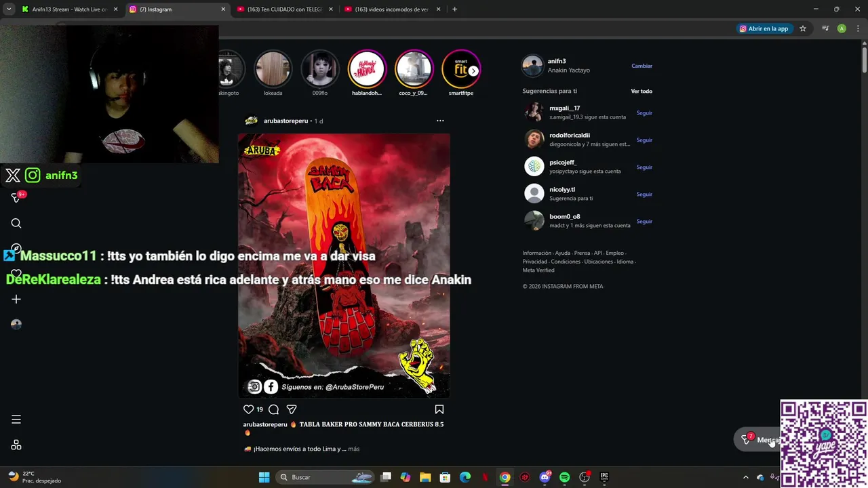Show hidden system tray icons

[746, 477]
